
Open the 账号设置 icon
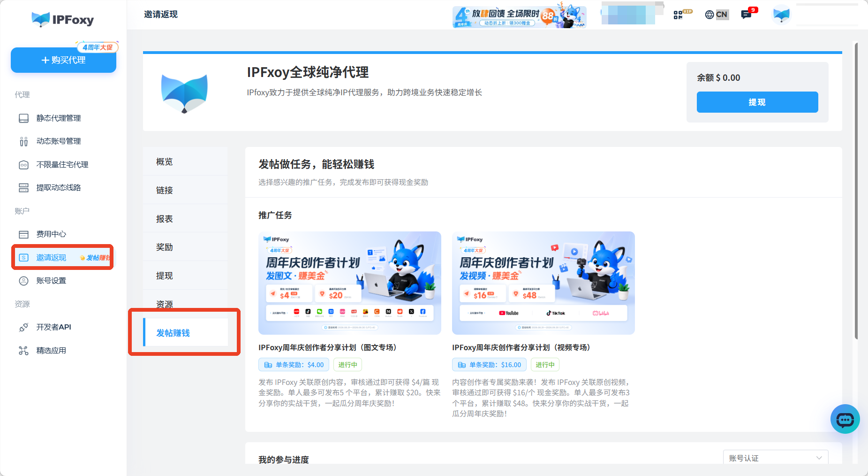point(23,281)
